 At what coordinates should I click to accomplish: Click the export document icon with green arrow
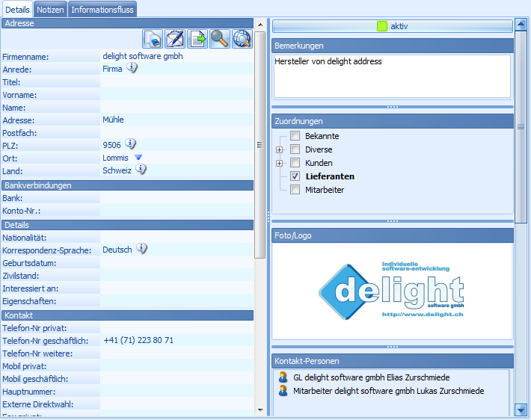197,39
